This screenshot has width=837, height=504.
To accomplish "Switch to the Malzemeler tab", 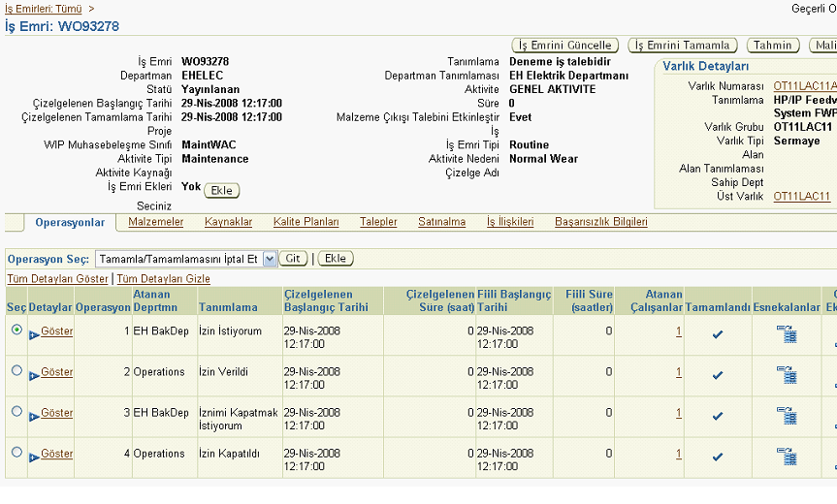I will coord(155,222).
